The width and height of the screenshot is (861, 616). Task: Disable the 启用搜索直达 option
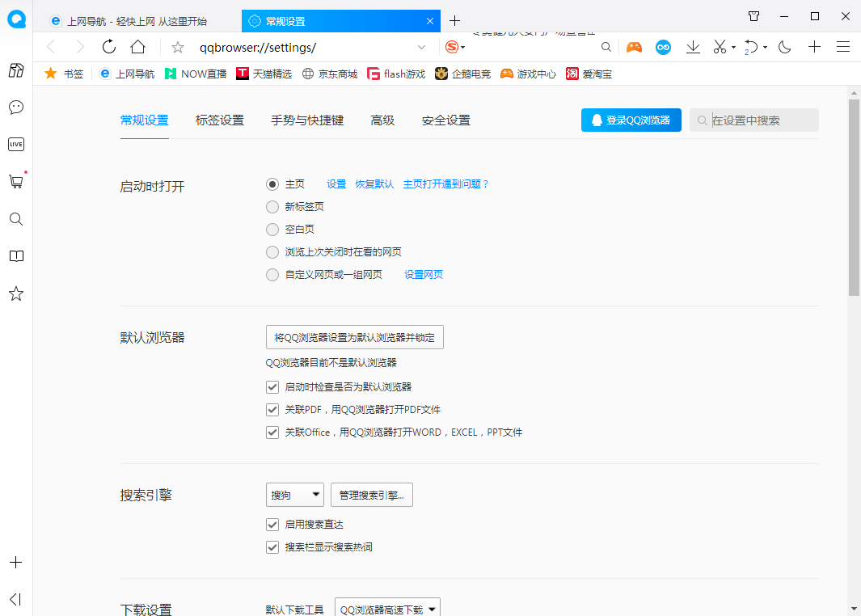[272, 524]
